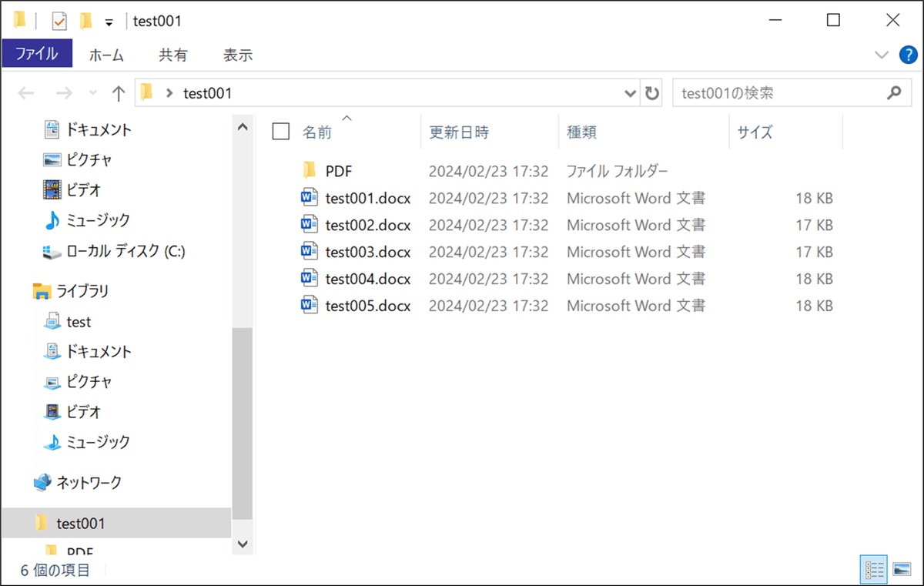Screen dimensions: 924x586
Task: Select the test004.docx Word icon
Action: pos(310,279)
